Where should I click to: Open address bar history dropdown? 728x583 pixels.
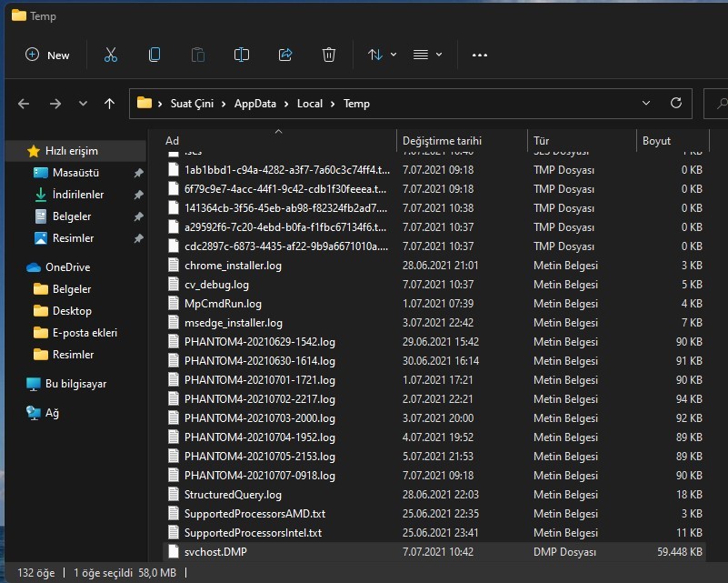pos(645,104)
